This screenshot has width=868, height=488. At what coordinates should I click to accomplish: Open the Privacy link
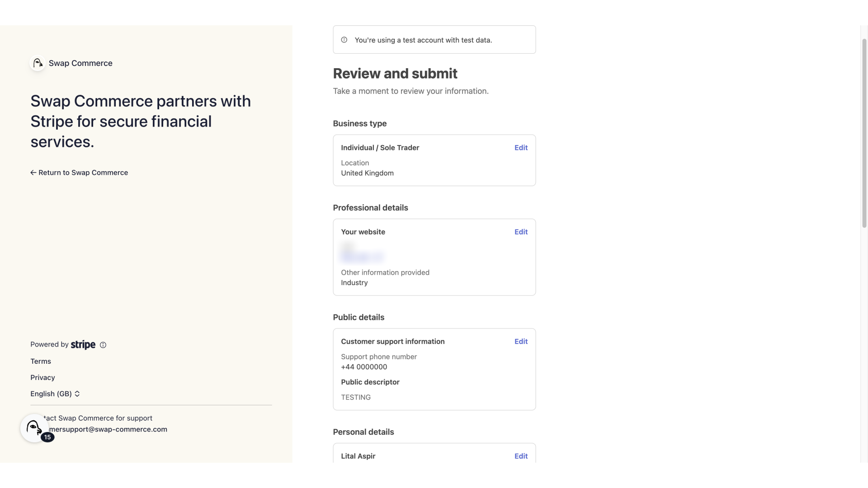(42, 378)
